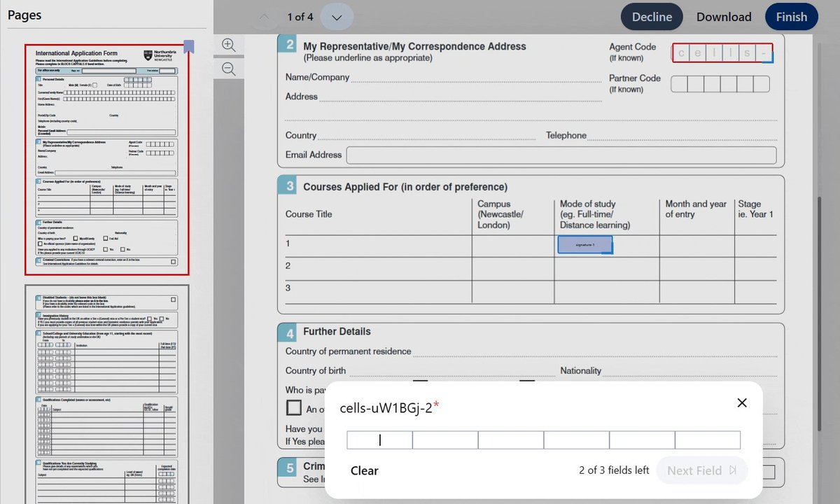Screen dimensions: 840x504
Task: Go to previous page with up chevron
Action: (263, 17)
